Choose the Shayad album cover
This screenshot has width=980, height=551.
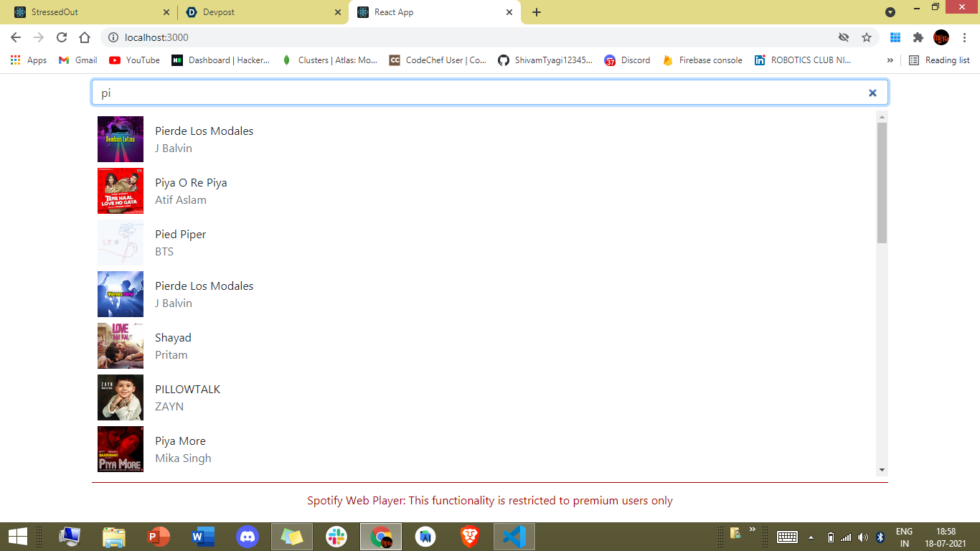point(121,346)
